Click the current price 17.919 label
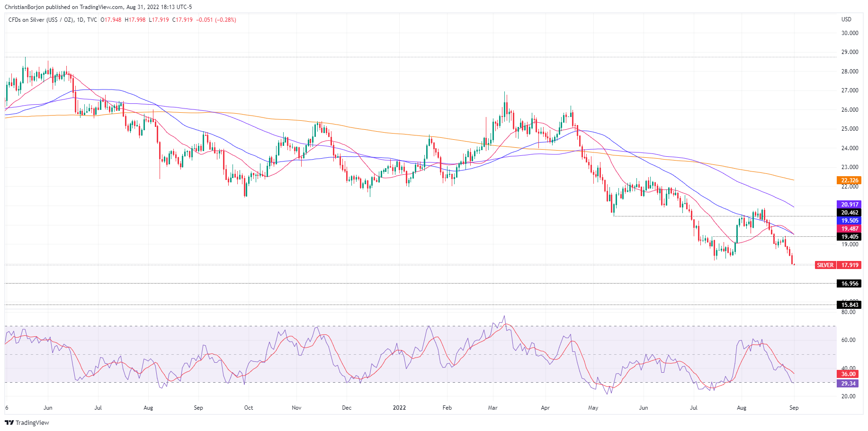868x431 pixels. [850, 265]
